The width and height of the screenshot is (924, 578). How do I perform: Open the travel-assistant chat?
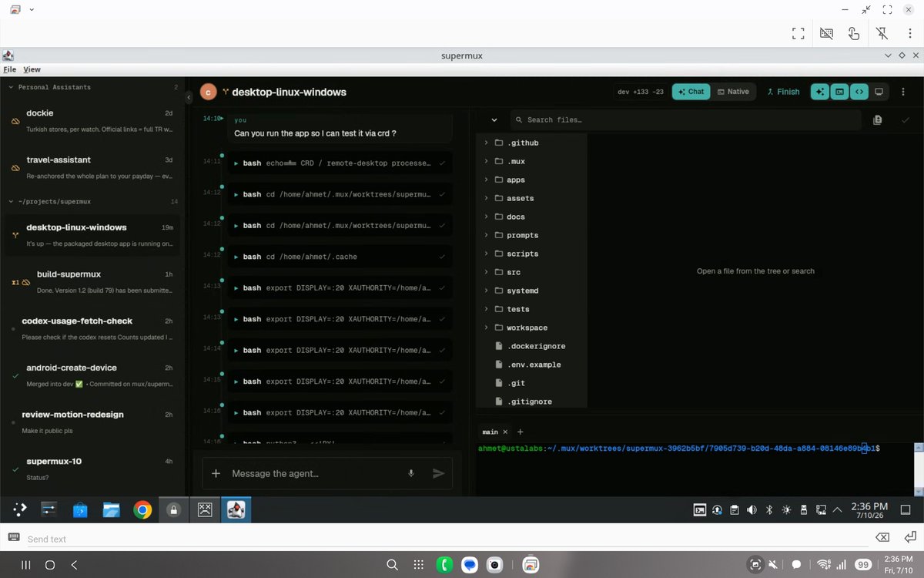[92, 167]
